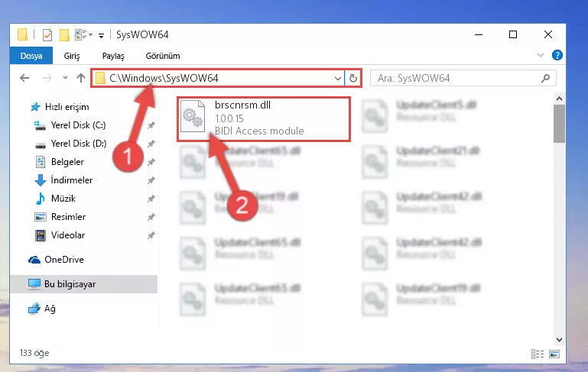588x372 pixels.
Task: Open İndirmeler folder in sidebar
Action: [72, 180]
